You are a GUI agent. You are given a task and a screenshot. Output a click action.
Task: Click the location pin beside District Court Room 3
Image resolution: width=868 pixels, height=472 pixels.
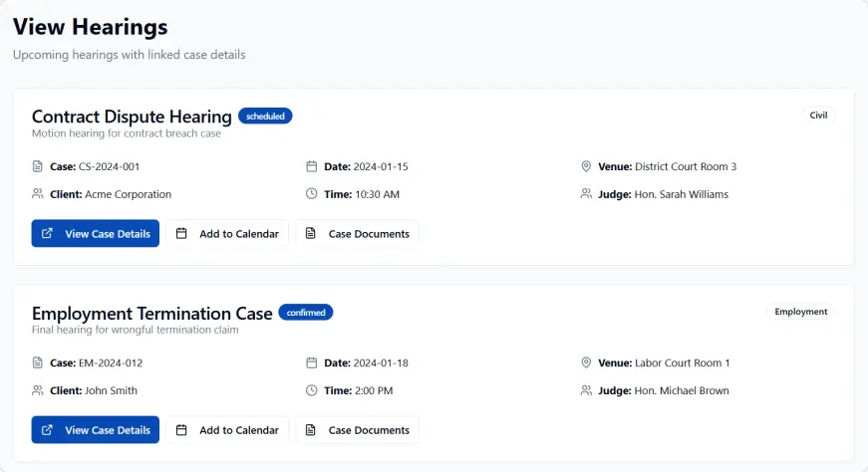(586, 166)
